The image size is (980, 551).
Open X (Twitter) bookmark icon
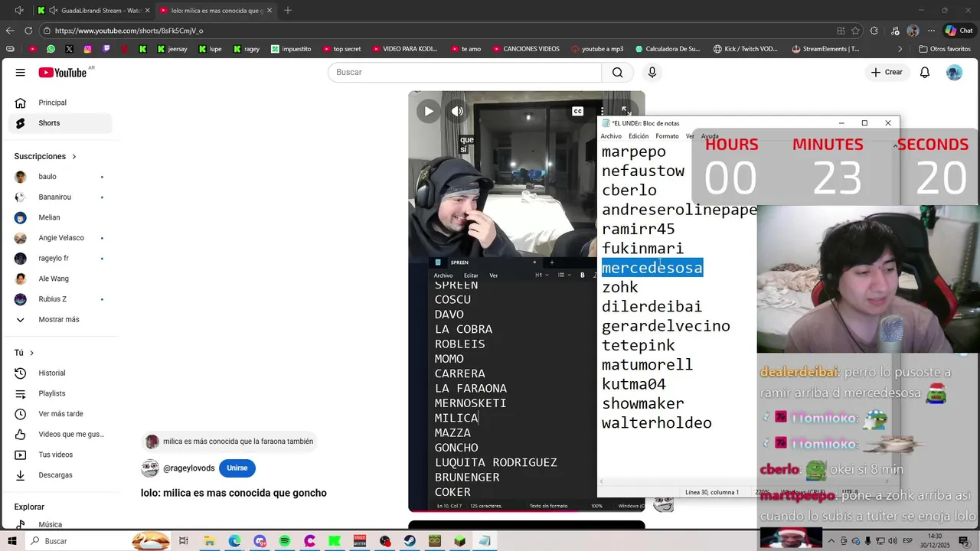tap(70, 49)
